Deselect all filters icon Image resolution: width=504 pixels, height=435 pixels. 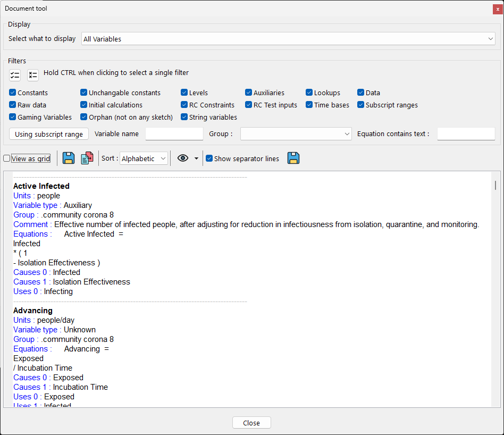(x=32, y=75)
